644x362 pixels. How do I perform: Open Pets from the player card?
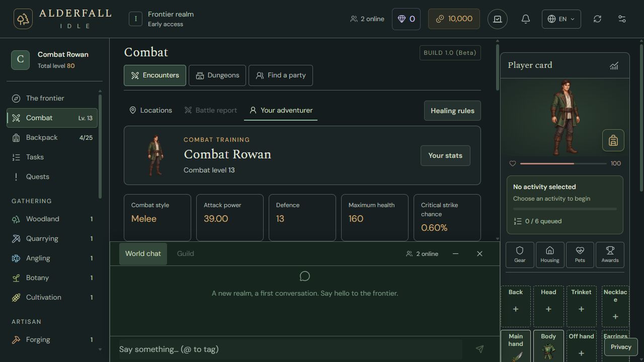[x=580, y=254]
